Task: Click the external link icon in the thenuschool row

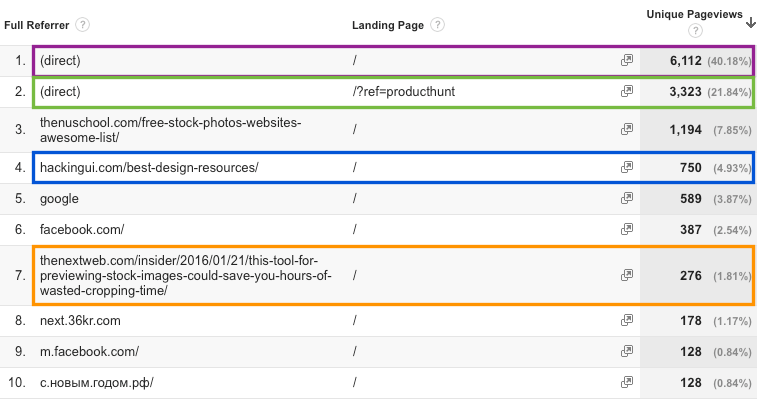Action: (x=627, y=129)
